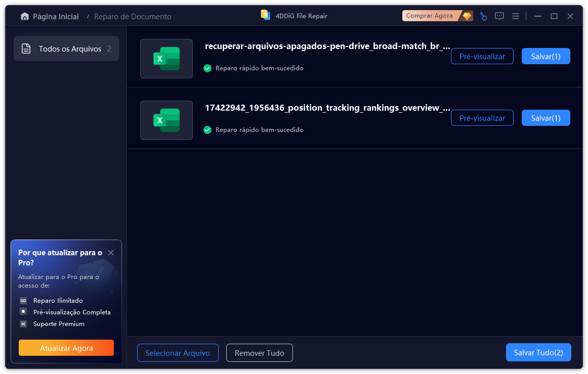Image resolution: width=588 pixels, height=374 pixels.
Task: Open the blue key registration icon
Action: [483, 17]
